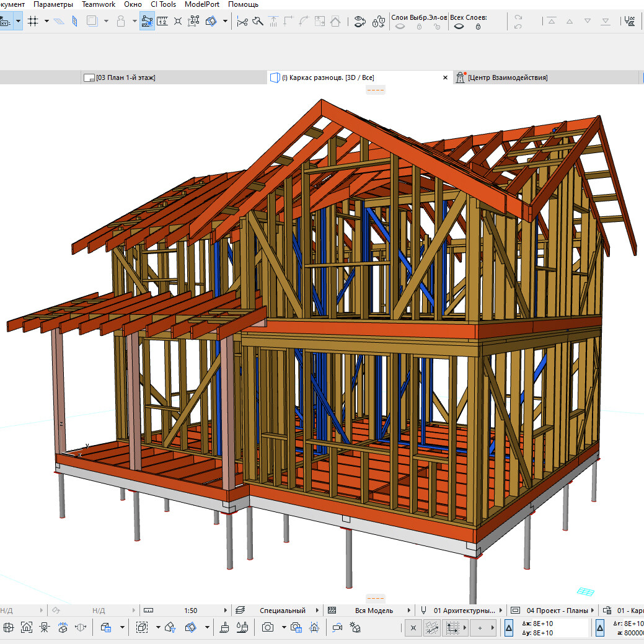Toggle the highlighted Guide Lines button
The width and height of the screenshot is (644, 644).
[x=147, y=22]
